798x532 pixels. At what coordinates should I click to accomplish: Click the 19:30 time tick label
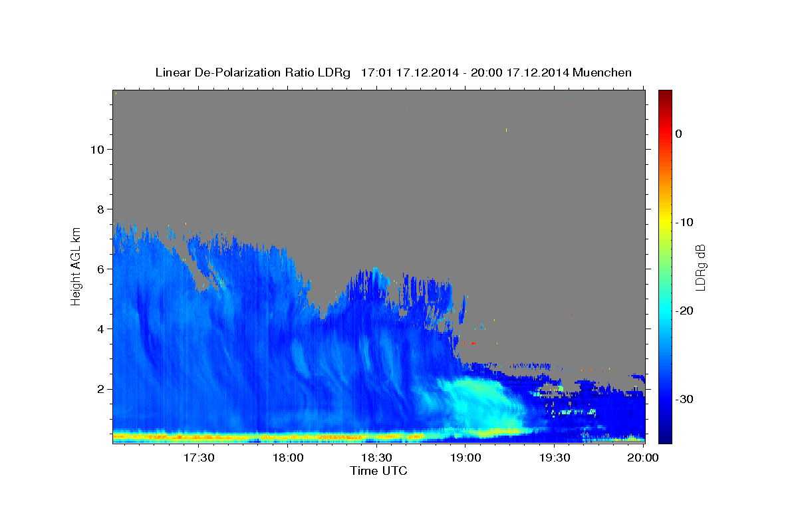555,458
